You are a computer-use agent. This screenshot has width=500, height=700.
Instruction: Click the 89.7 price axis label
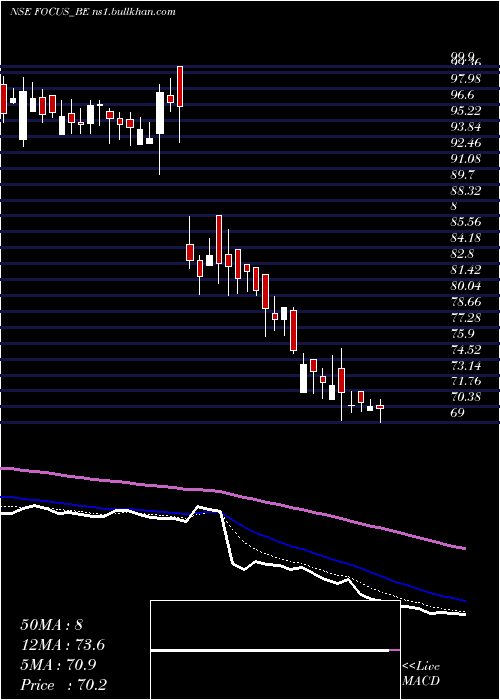click(x=463, y=175)
